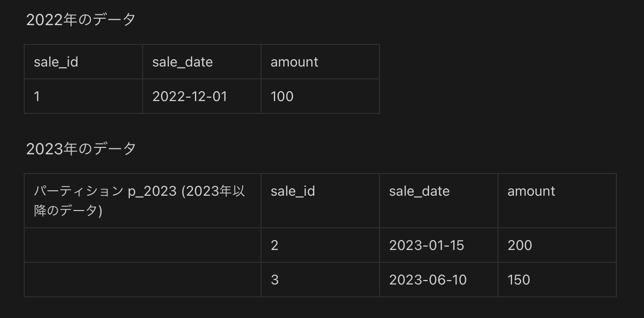
Task: Select sale_date header in the 2022 table
Action: [183, 62]
